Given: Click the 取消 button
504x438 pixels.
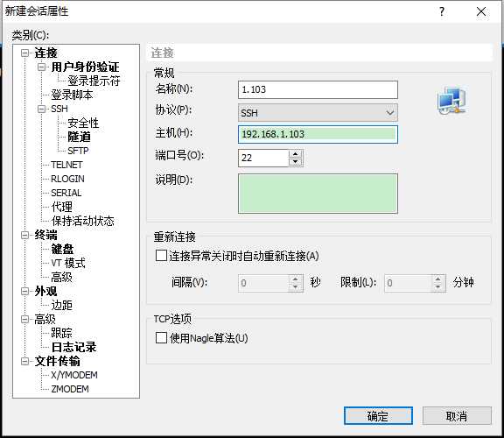Looking at the screenshot, I should click(457, 416).
